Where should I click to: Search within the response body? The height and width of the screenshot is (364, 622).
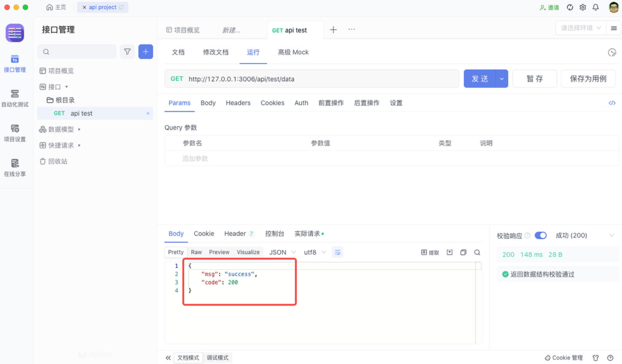pos(477,252)
